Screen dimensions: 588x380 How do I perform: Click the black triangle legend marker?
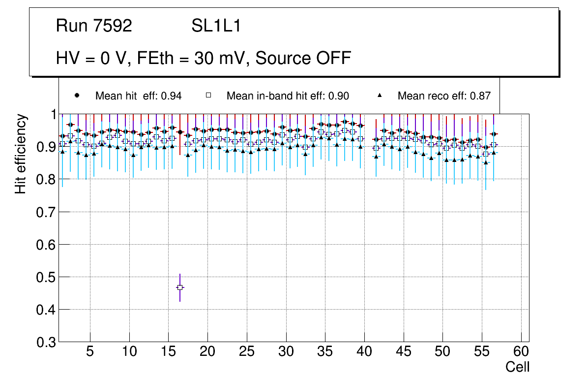point(379,95)
